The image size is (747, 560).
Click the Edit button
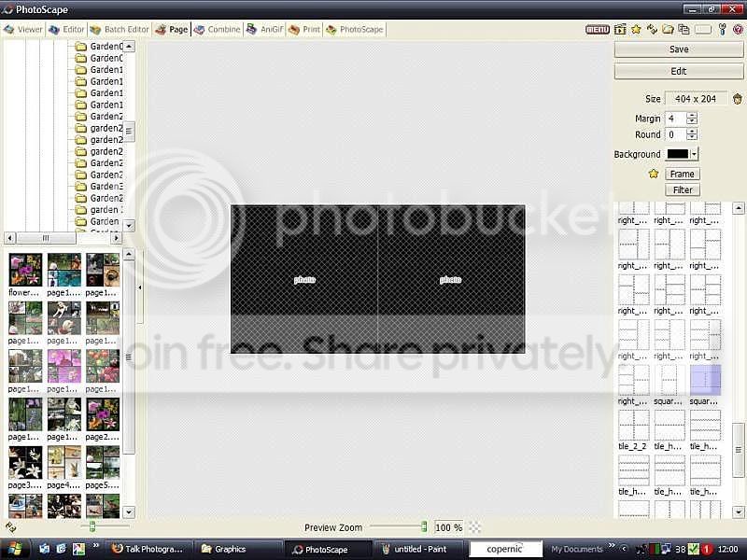point(678,73)
